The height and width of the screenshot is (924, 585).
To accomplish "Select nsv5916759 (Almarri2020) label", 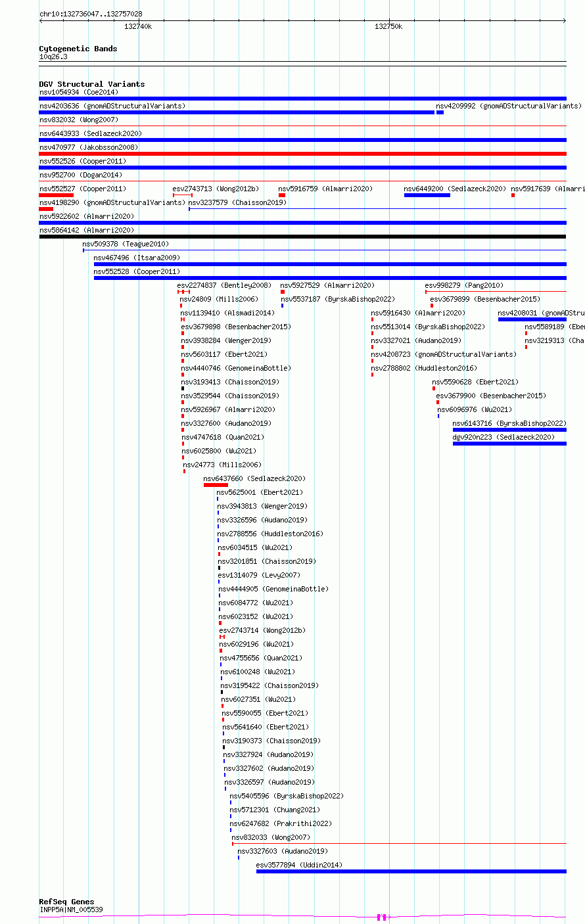I will [326, 189].
